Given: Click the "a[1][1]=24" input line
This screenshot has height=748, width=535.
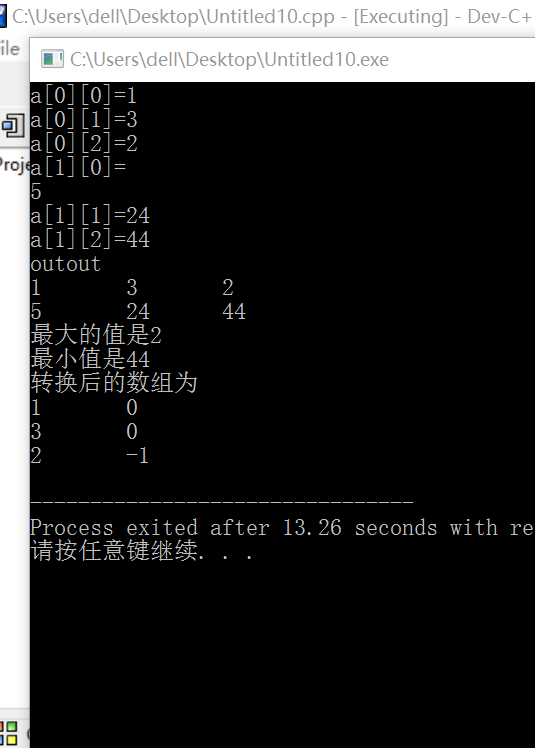Looking at the screenshot, I should point(90,216).
